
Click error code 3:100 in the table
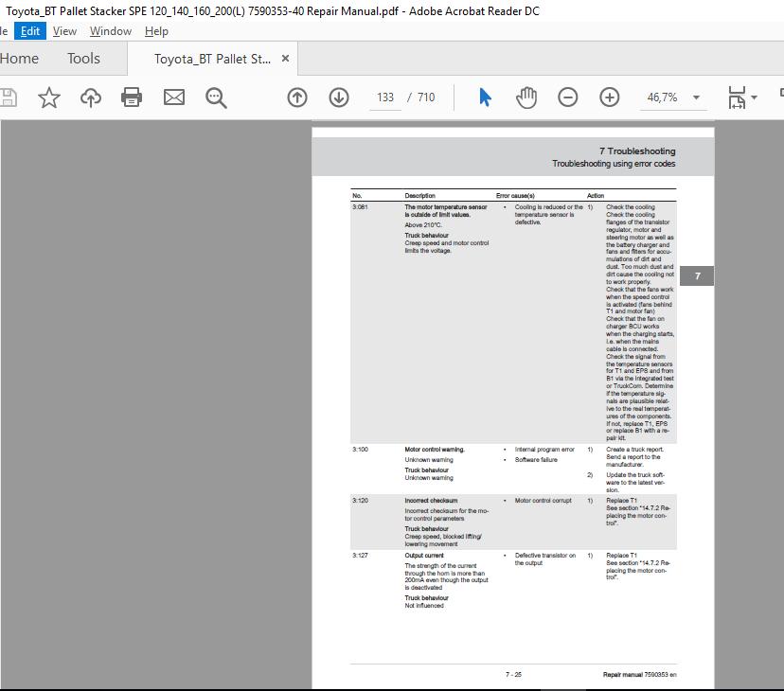[360, 450]
